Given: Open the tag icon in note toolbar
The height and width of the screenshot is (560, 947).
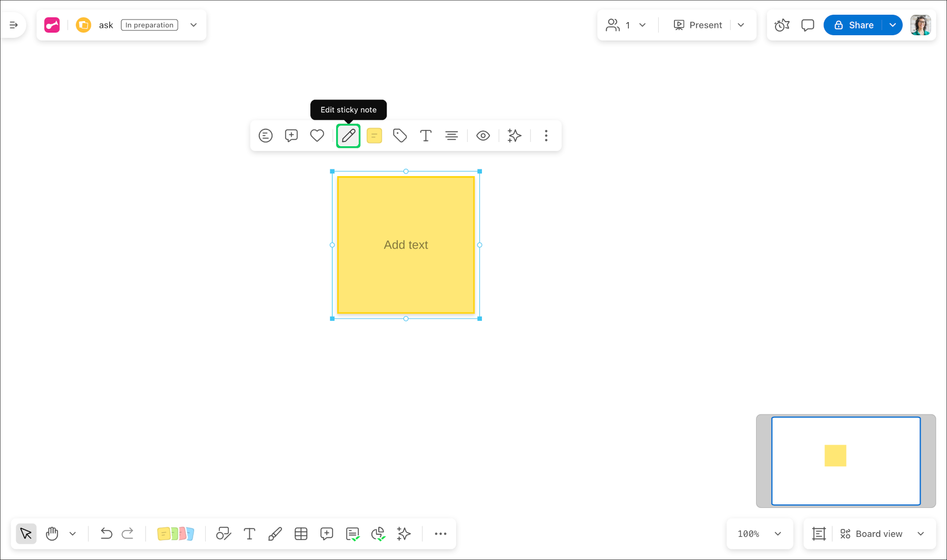Looking at the screenshot, I should coord(400,136).
